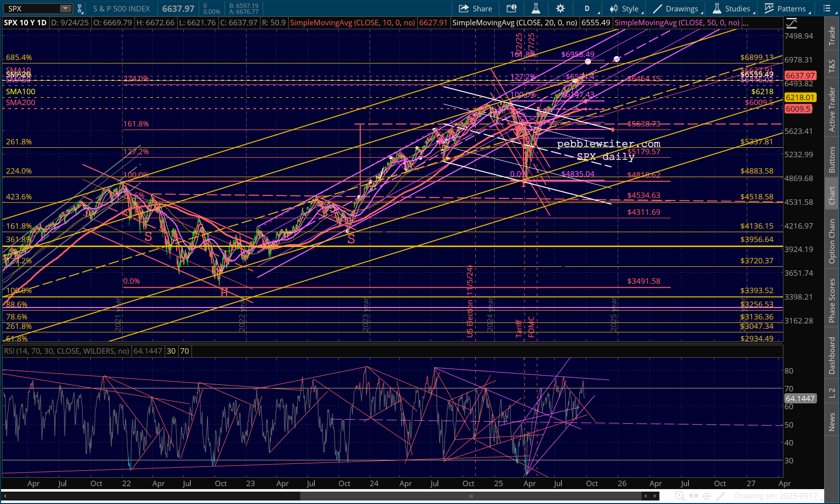Toggle the Option Chain sidebar panel

(x=832, y=241)
